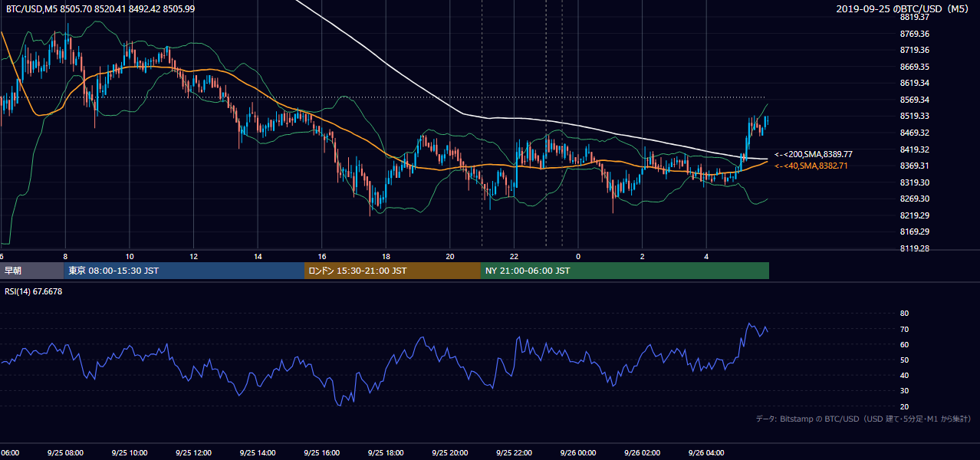This screenshot has width=980, height=460.
Task: Click price axis label 8519.33
Action: 915,116
